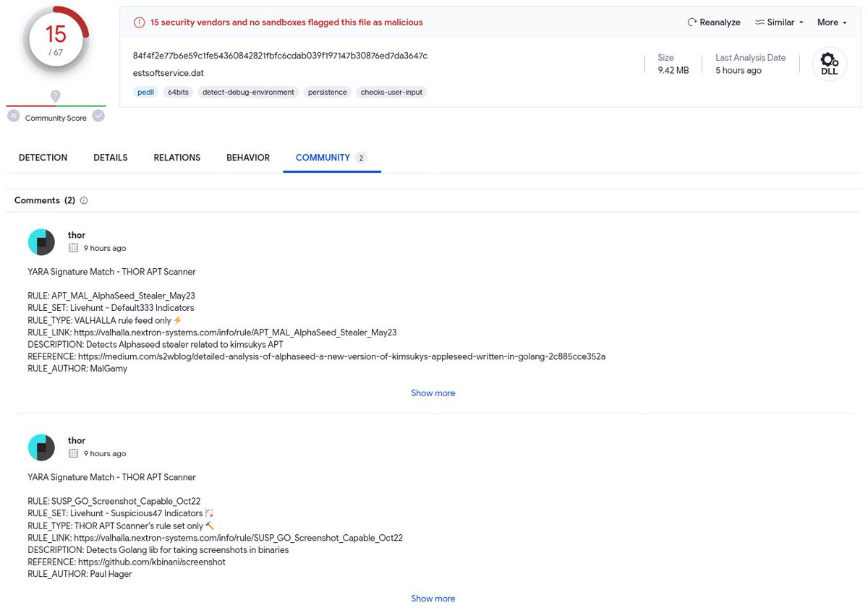
Task: Click the 15/67 detection score gauge
Action: [56, 40]
